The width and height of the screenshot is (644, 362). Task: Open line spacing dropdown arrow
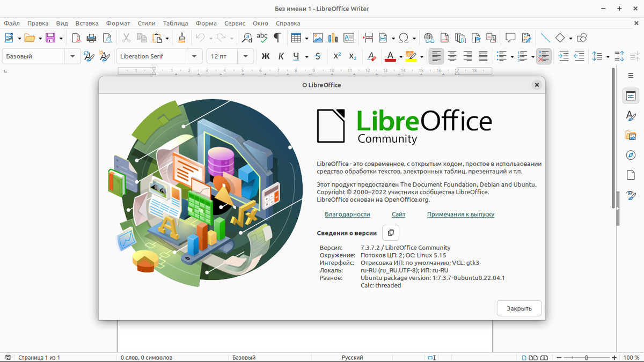608,56
